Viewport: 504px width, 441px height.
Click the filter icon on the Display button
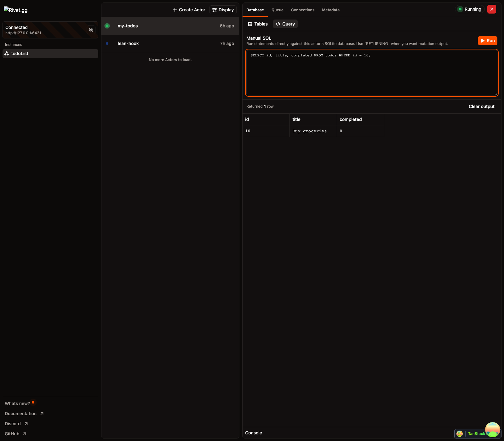pos(215,10)
